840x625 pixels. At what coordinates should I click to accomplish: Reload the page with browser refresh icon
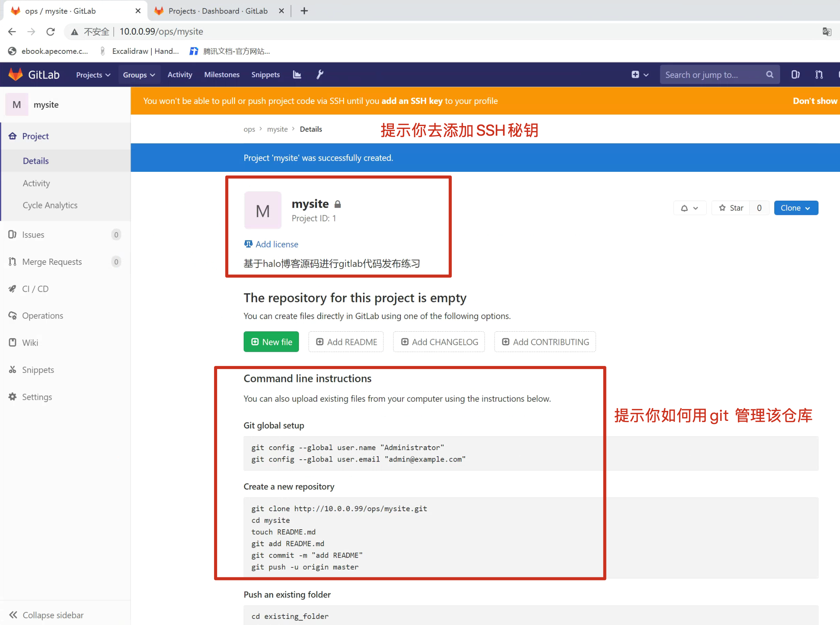[x=50, y=32]
